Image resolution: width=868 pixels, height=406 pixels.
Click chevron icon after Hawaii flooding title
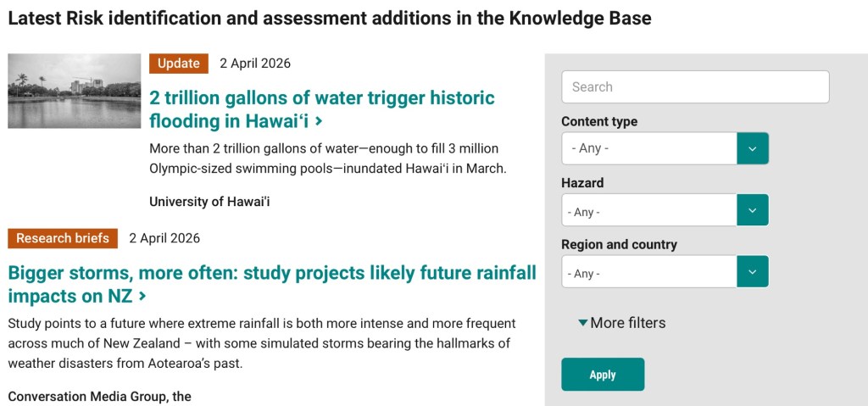[319, 121]
